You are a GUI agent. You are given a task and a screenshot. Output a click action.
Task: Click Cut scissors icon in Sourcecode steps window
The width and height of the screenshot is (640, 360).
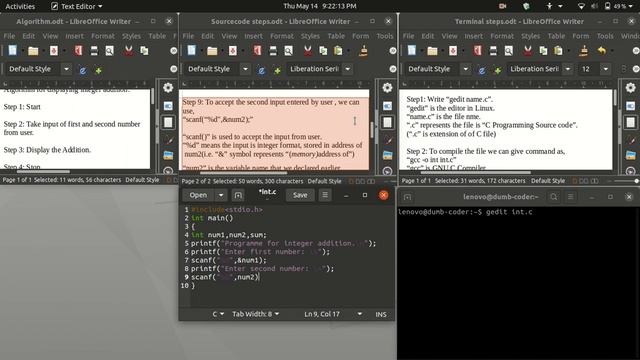point(308,51)
